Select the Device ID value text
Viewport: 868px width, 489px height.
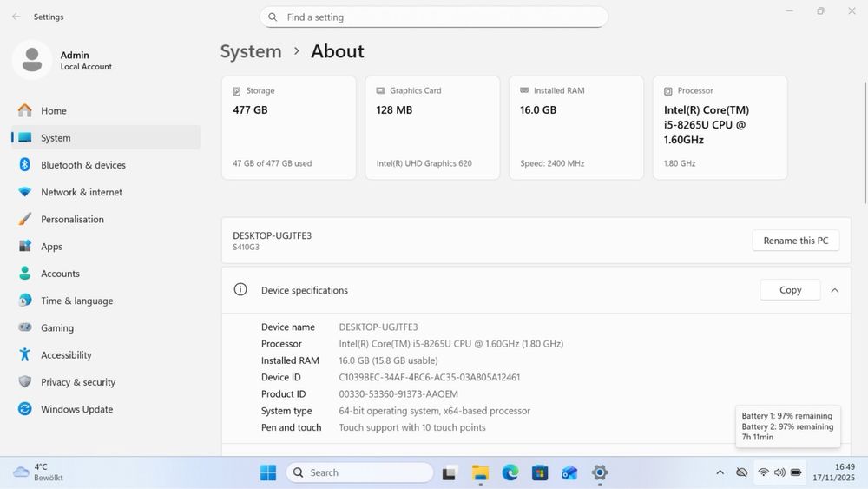click(429, 377)
